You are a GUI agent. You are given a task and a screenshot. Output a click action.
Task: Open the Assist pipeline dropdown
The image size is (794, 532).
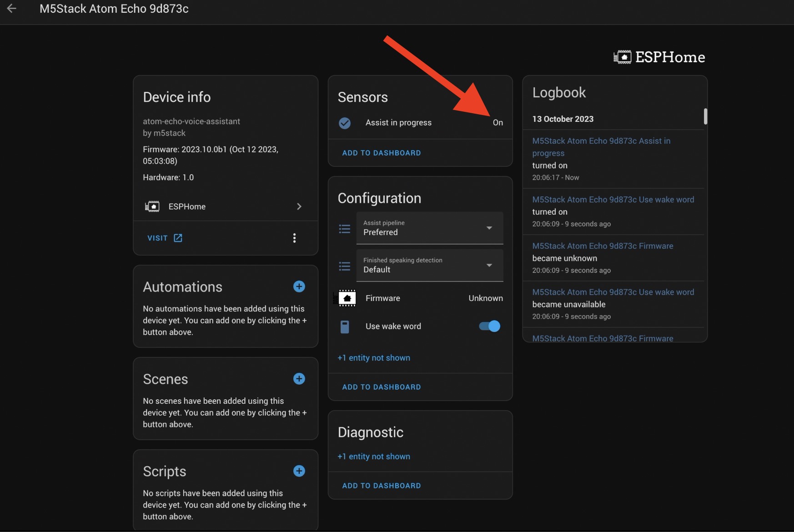pyautogui.click(x=430, y=228)
